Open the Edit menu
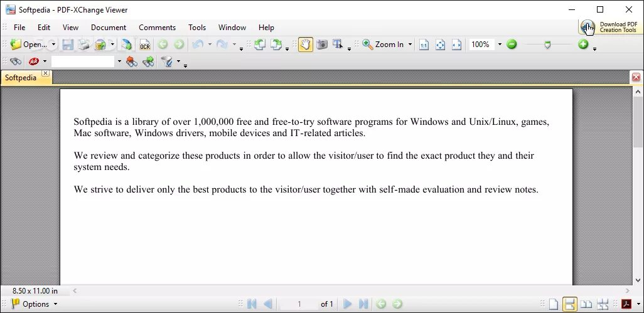 tap(44, 28)
